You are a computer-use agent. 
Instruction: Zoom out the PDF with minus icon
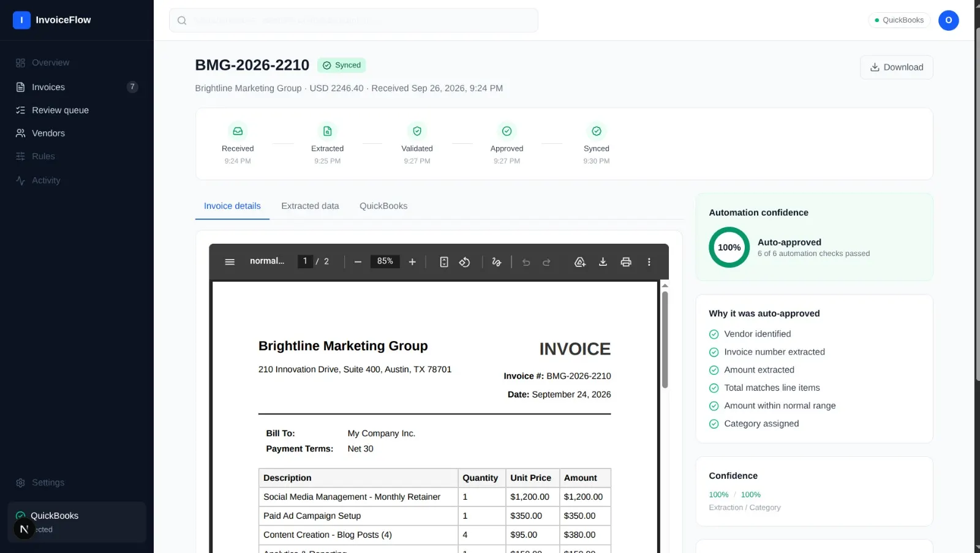(x=358, y=262)
